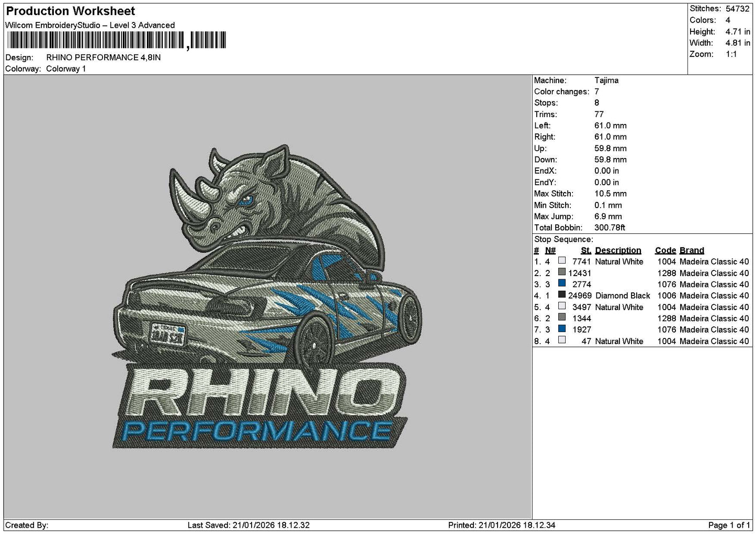Select 'Wilcom EmbroideryStudio – Level 3 Advanced' text
Viewport: 756px width, 534px height.
pos(90,25)
